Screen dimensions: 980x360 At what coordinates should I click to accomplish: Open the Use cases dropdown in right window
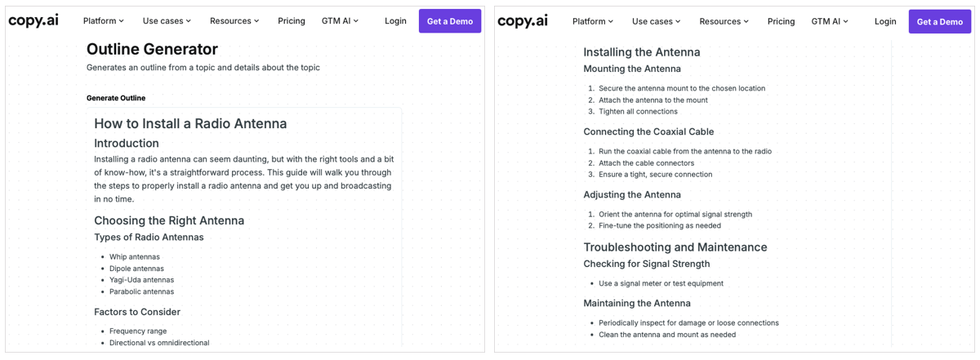pos(656,21)
